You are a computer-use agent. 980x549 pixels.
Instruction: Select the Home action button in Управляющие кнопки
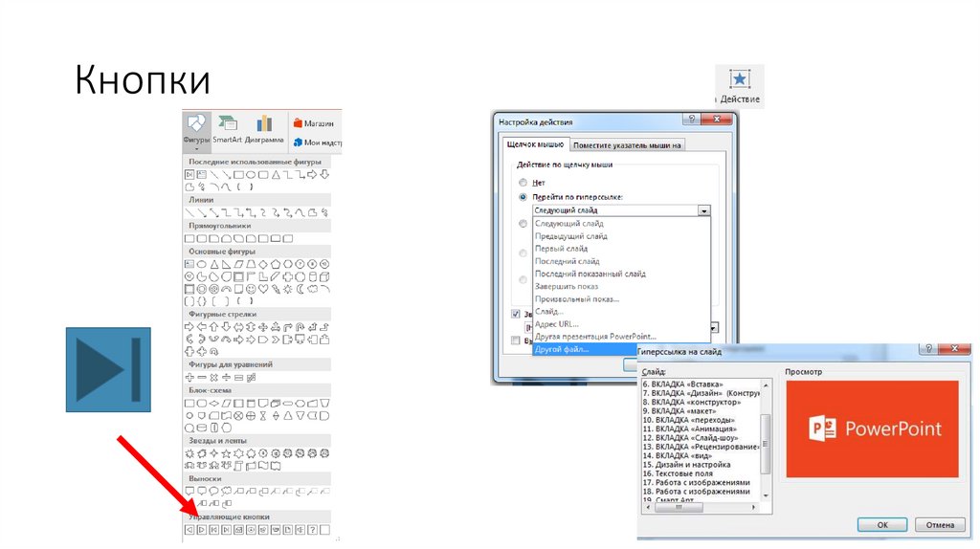pos(238,530)
